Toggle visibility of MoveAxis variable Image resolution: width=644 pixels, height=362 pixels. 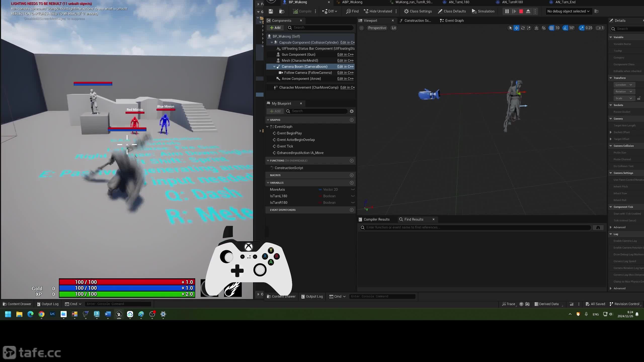click(353, 190)
